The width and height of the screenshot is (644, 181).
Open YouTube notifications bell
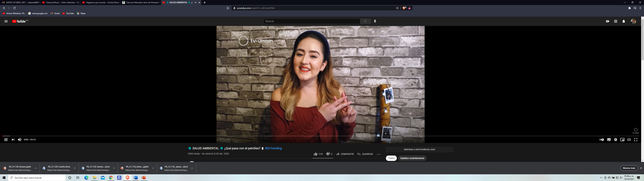(624, 21)
